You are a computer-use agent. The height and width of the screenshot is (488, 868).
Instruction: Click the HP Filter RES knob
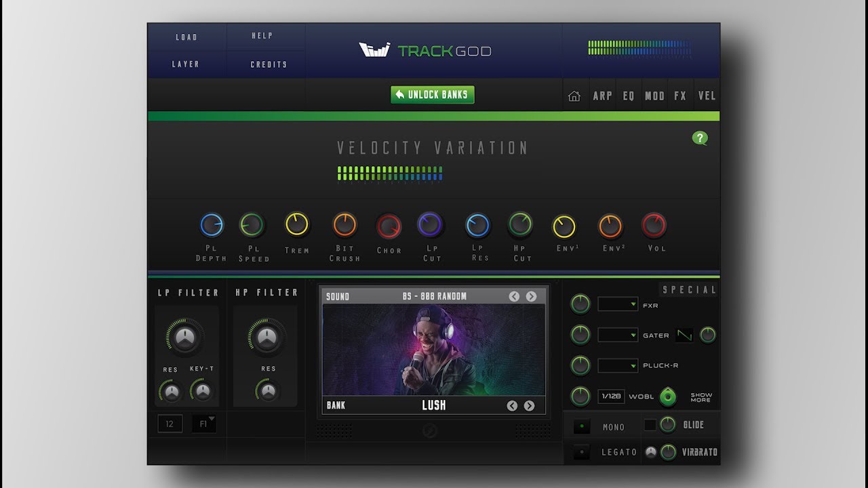(268, 390)
